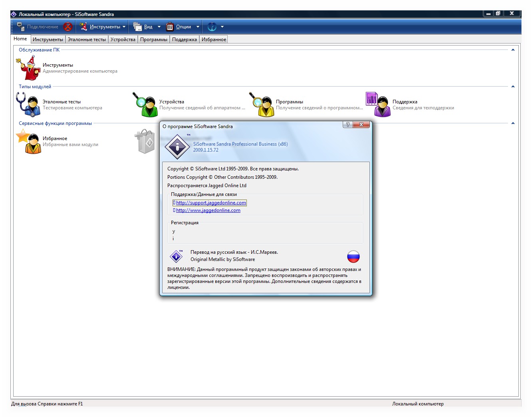532x417 pixels.
Task: Click the blue help question-mark icon
Action: [x=212, y=27]
